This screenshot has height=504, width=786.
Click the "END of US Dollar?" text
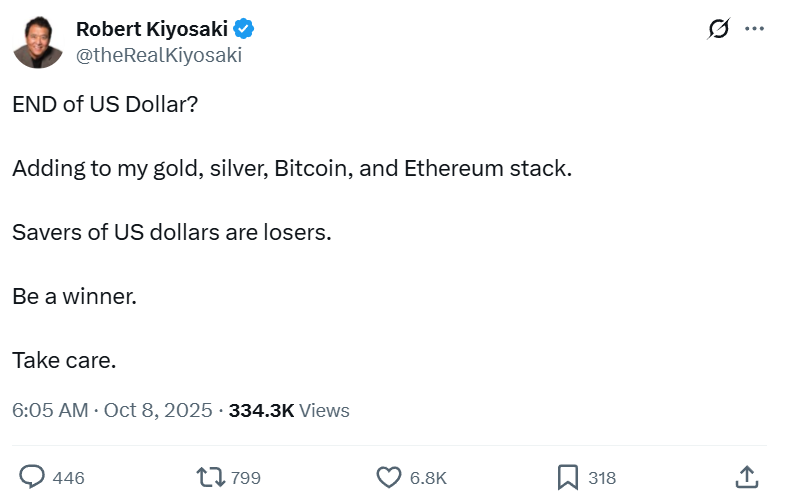(105, 104)
